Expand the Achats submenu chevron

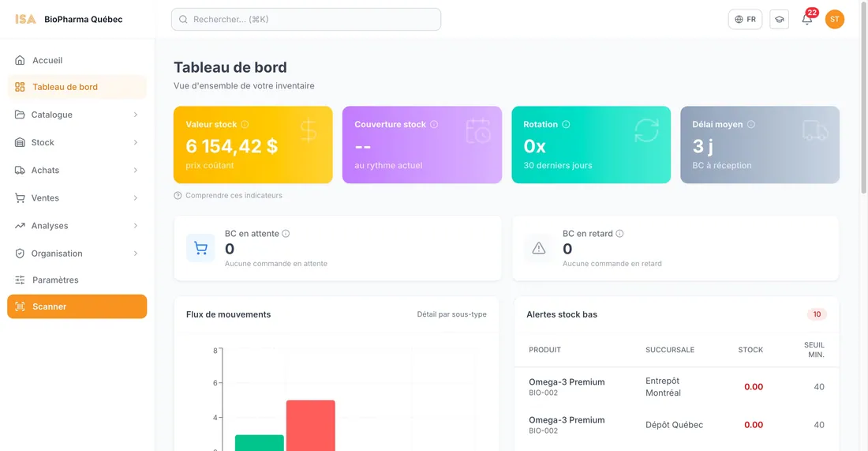click(136, 170)
